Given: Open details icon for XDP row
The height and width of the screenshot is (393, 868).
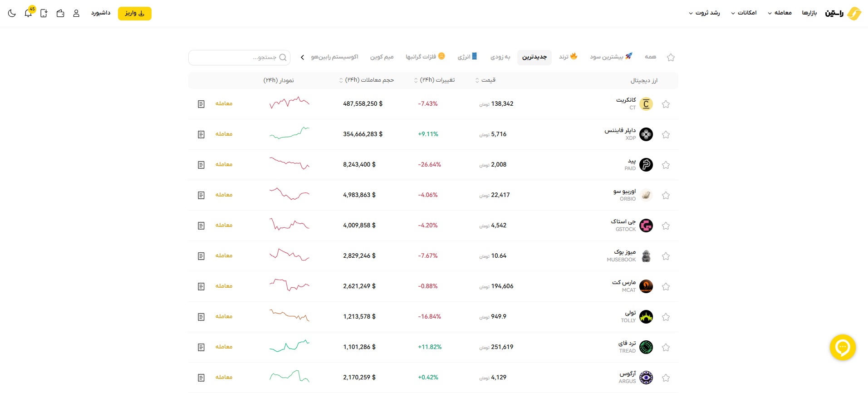Looking at the screenshot, I should coord(201,134).
